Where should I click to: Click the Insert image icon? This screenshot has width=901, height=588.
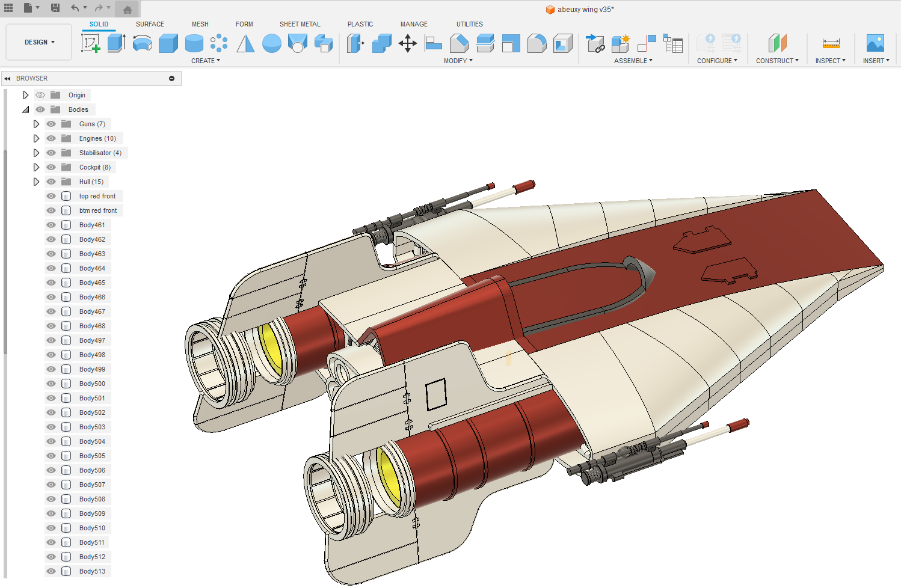pos(875,43)
